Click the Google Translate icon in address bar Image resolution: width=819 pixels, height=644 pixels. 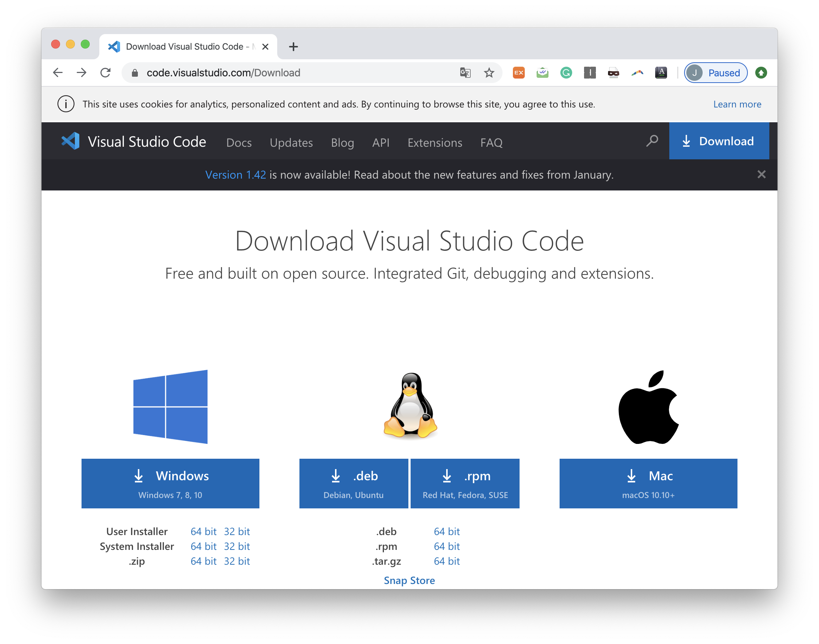[x=465, y=72]
